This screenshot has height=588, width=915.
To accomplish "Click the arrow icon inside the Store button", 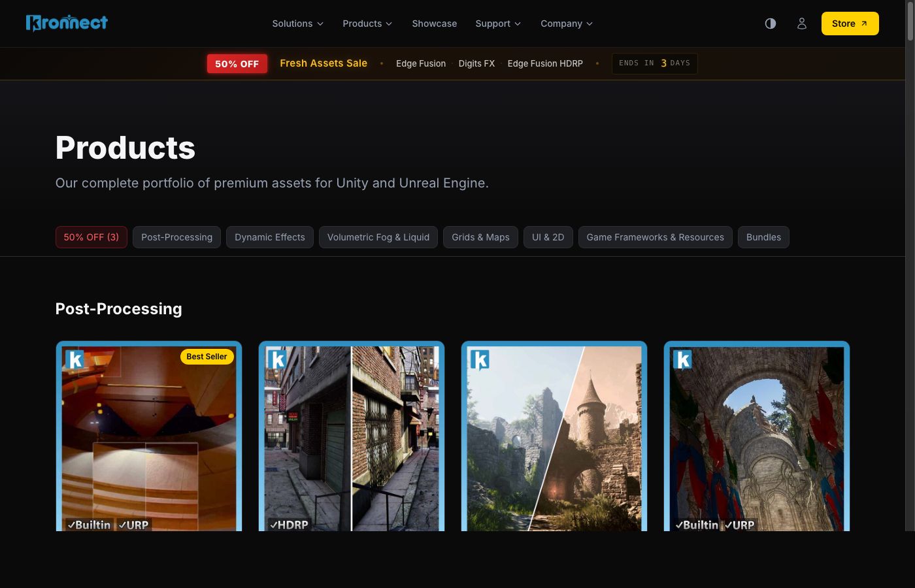I will click(864, 22).
